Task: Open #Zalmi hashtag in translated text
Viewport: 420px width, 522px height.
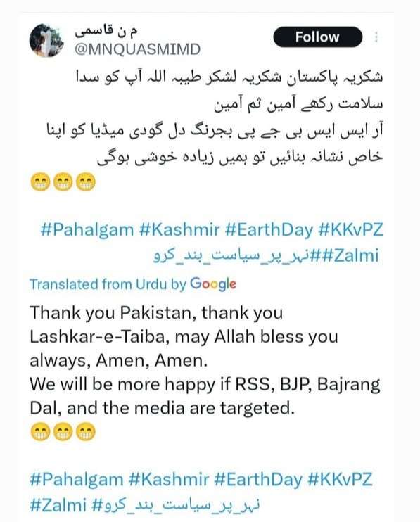Action: pyautogui.click(x=58, y=505)
